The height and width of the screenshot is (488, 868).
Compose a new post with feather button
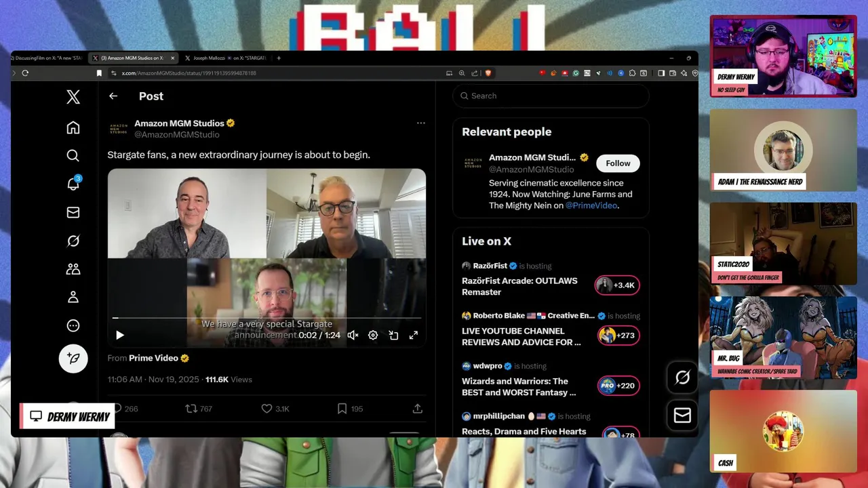point(73,359)
